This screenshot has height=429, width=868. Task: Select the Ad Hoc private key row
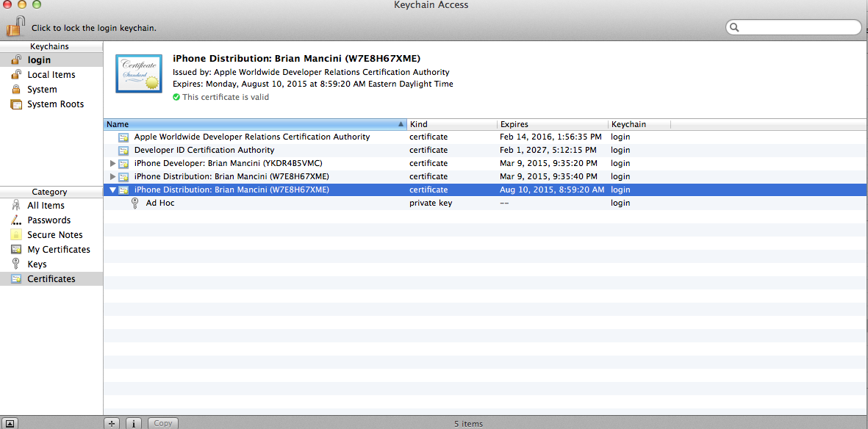486,203
